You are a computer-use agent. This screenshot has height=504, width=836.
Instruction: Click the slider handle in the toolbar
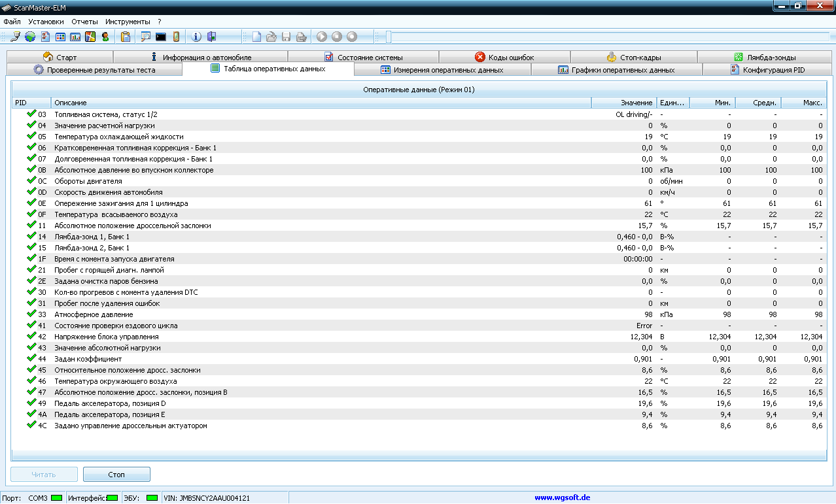point(388,37)
